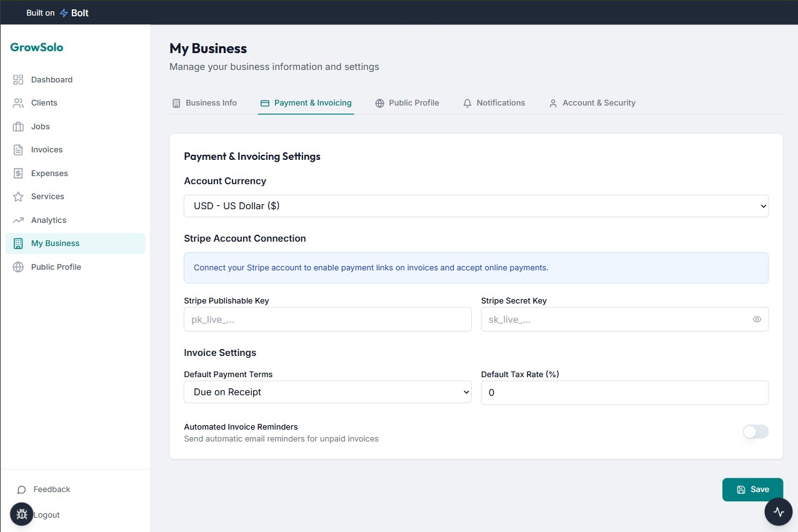Enable Automated Invoice Reminders toggle
Screen dimensions: 798x532
pos(756,432)
